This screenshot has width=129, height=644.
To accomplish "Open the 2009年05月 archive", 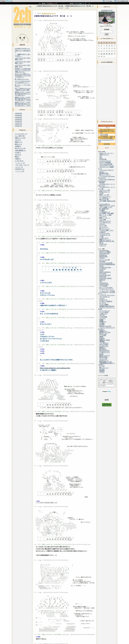I will tap(18, 113).
